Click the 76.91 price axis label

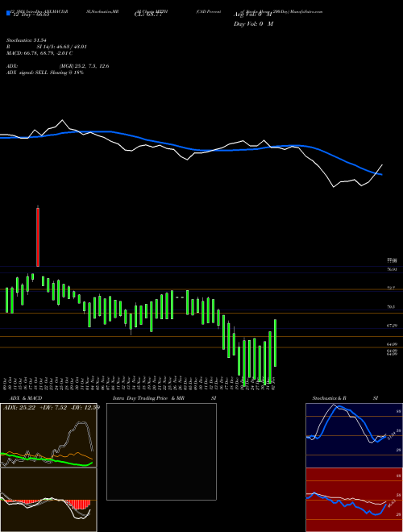click(392, 269)
